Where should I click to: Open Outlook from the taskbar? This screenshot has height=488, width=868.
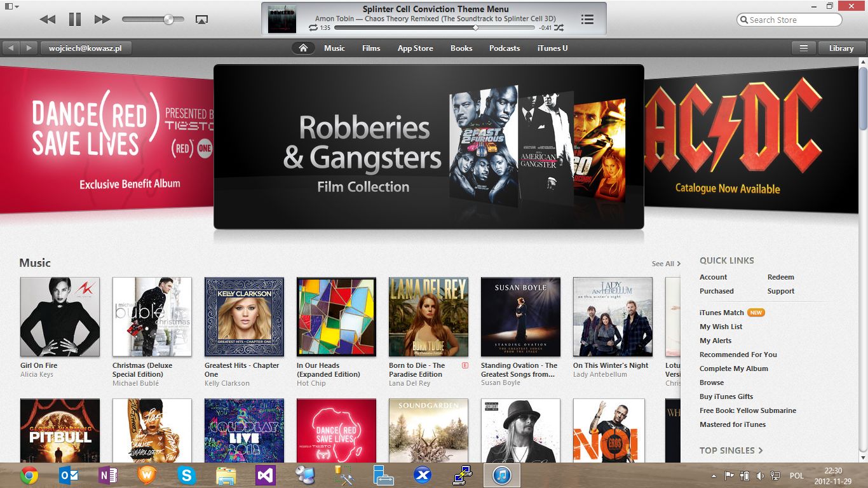(68, 475)
